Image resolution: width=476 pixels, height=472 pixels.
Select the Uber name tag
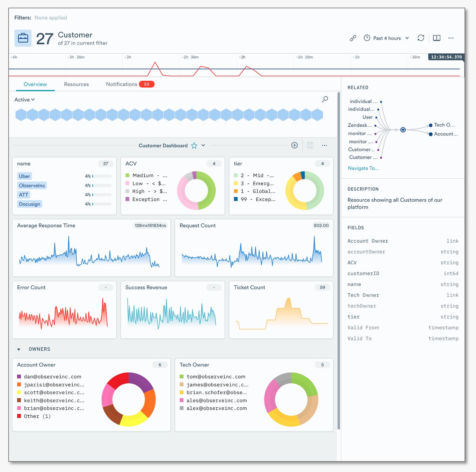pos(24,176)
